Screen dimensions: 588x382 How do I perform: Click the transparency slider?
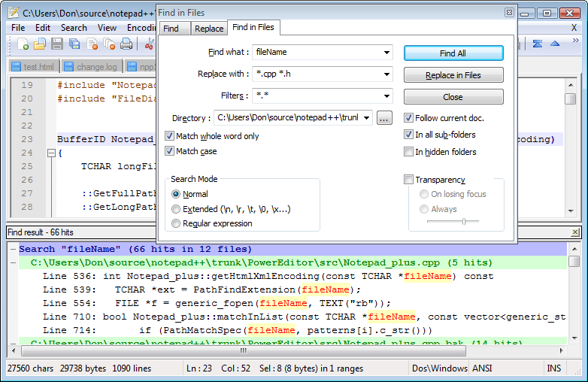coord(464,221)
